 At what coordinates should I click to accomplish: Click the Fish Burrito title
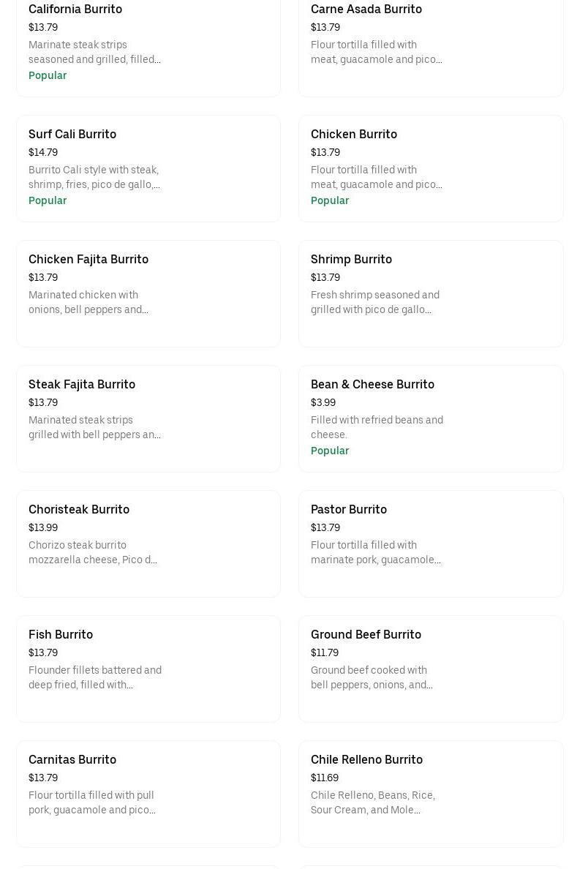click(x=61, y=635)
